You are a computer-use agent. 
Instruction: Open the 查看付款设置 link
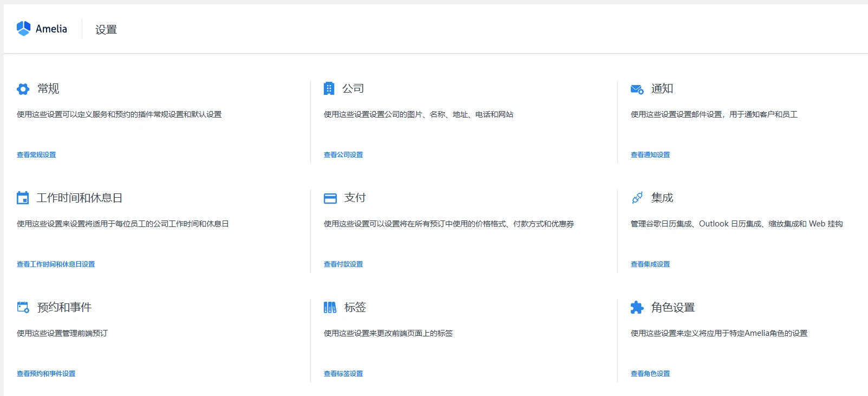point(343,264)
